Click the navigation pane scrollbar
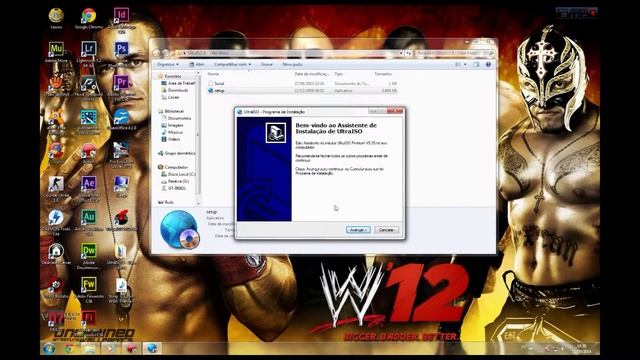This screenshot has width=640, height=360. [198, 135]
